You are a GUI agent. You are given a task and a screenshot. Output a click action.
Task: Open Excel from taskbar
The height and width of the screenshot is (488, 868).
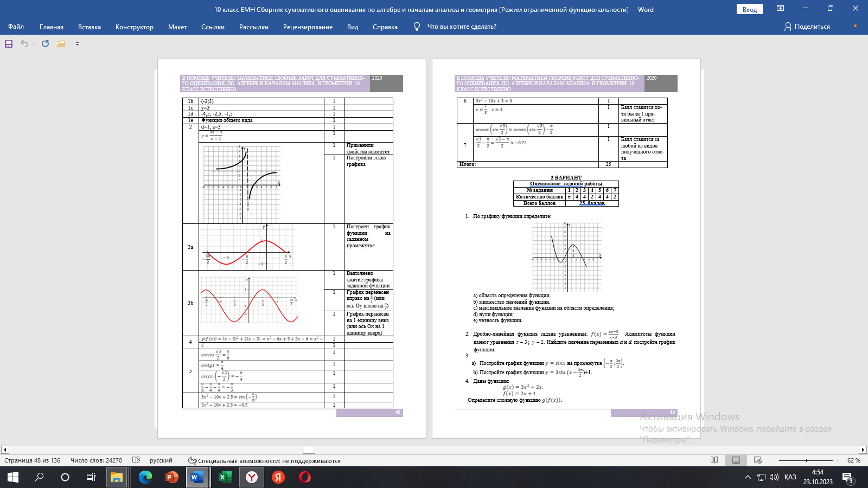pyautogui.click(x=225, y=477)
